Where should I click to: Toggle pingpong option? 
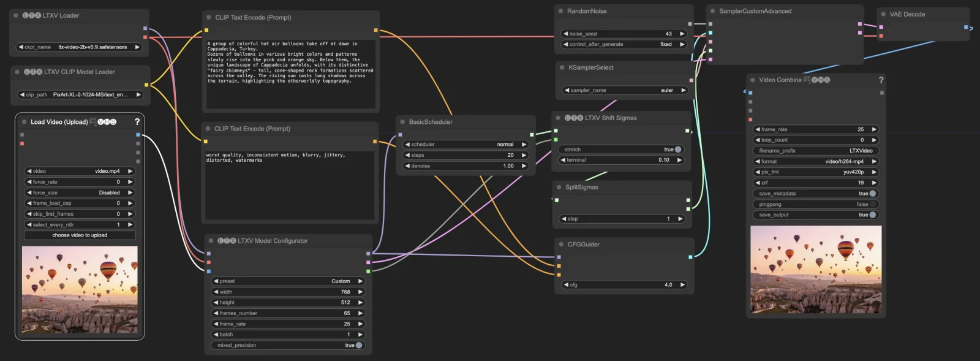coord(815,204)
